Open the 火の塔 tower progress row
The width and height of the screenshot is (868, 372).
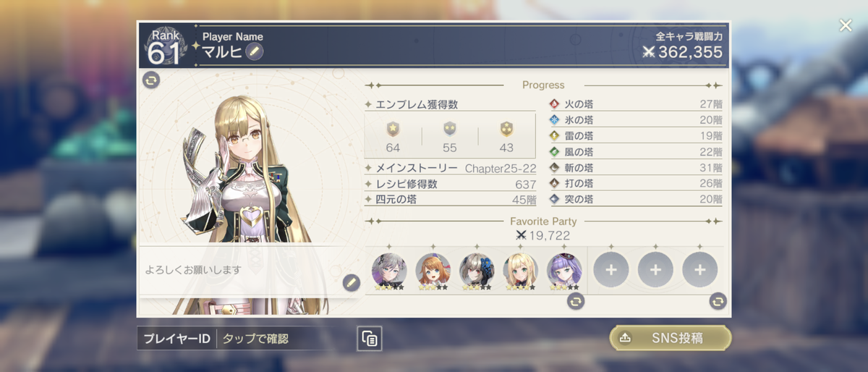(x=636, y=104)
